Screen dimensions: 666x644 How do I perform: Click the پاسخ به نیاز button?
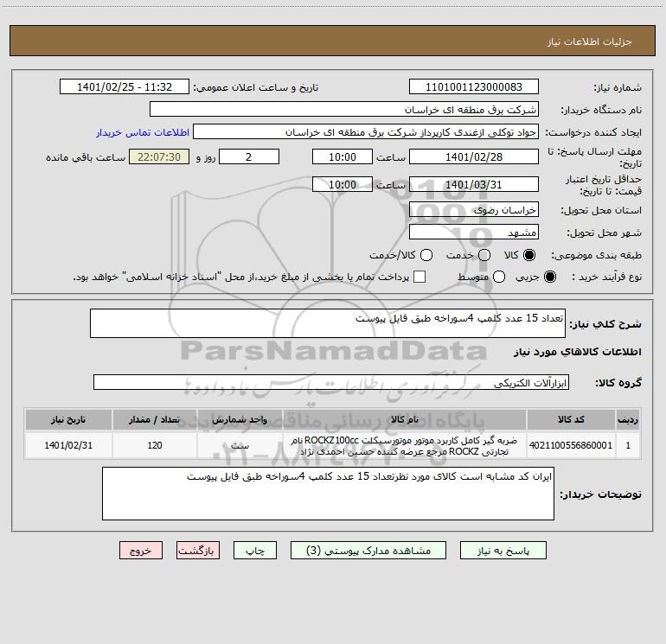click(503, 551)
